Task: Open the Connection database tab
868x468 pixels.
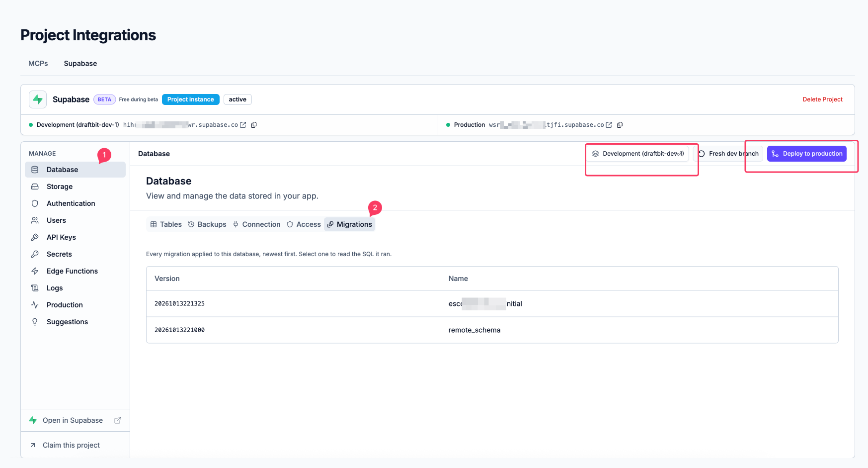Action: (257, 224)
